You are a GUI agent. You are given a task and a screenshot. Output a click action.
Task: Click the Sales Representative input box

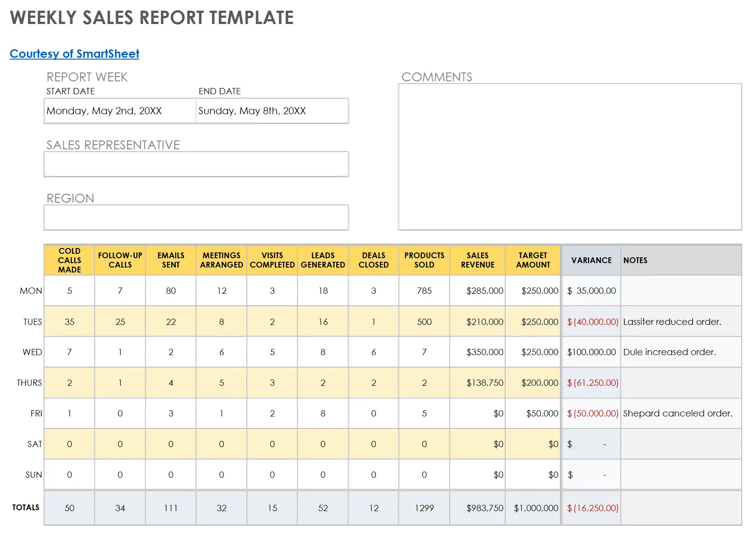pos(196,164)
